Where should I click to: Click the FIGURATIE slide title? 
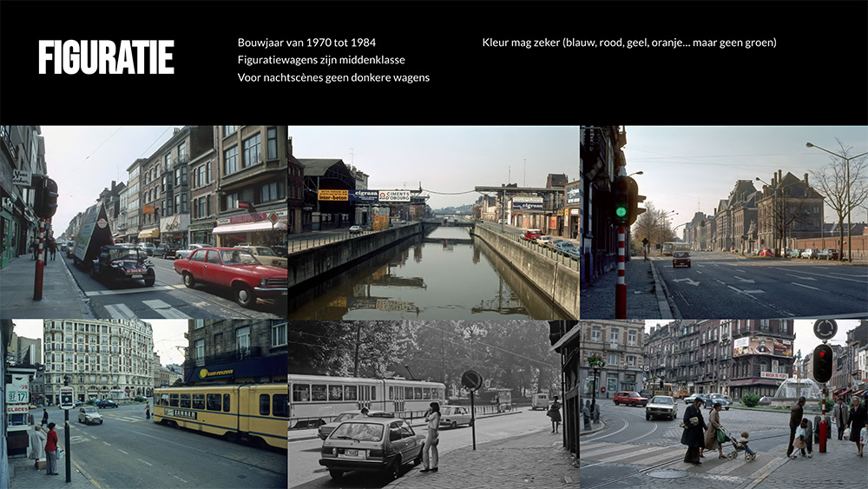pyautogui.click(x=106, y=57)
